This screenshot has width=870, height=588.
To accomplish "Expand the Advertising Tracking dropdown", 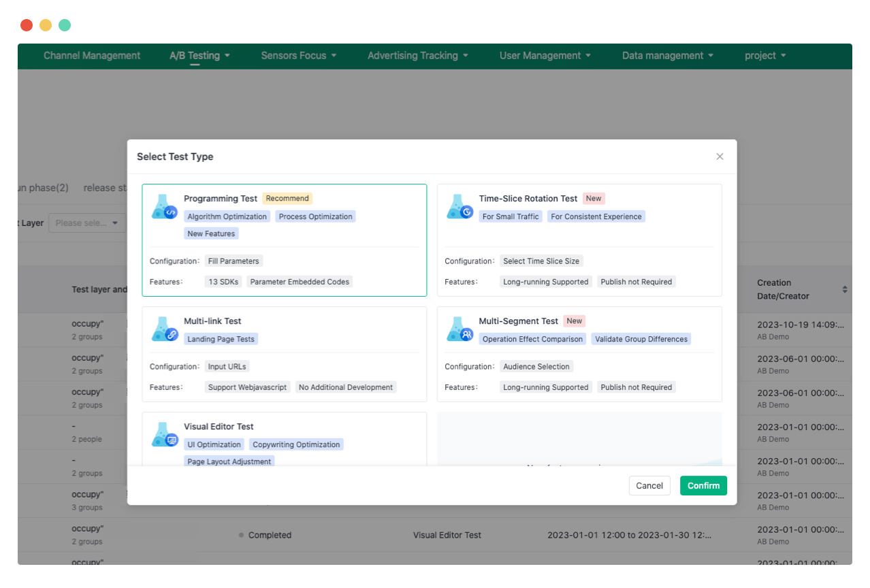I will point(417,56).
